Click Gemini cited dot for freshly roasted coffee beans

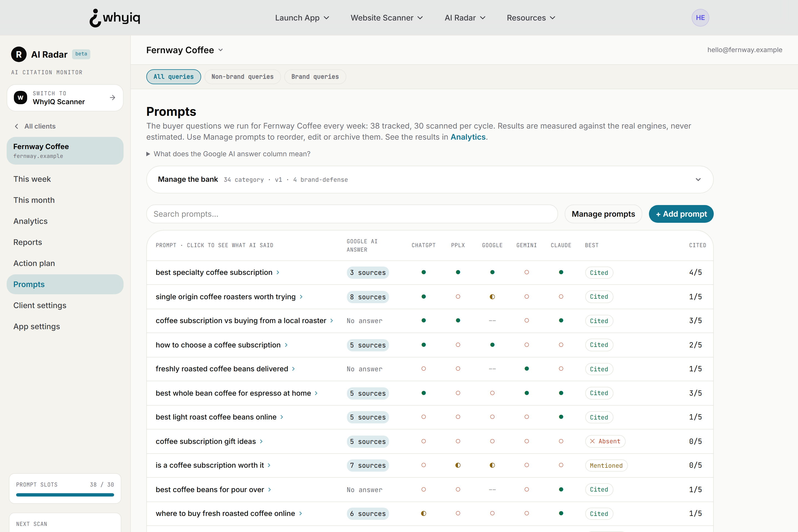tap(526, 369)
